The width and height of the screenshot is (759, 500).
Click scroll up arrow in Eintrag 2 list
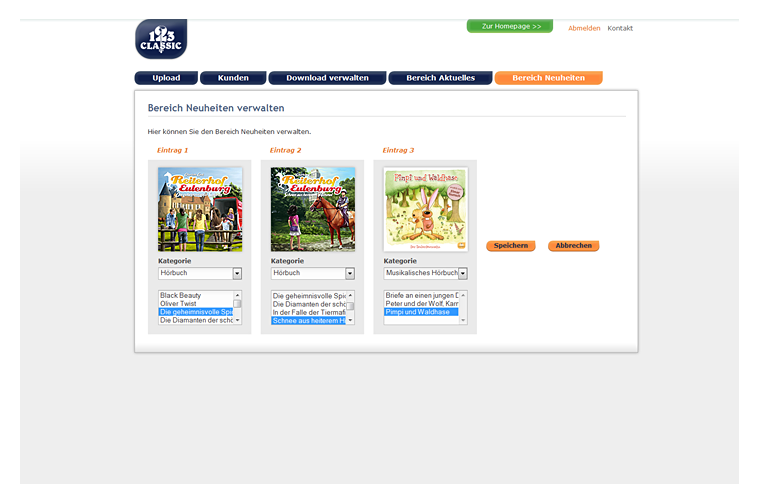click(350, 295)
